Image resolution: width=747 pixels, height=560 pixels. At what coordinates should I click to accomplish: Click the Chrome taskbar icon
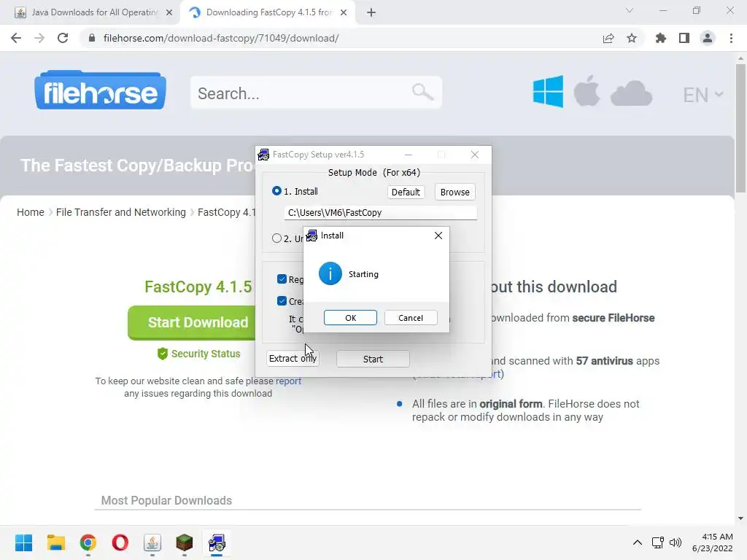coord(88,542)
